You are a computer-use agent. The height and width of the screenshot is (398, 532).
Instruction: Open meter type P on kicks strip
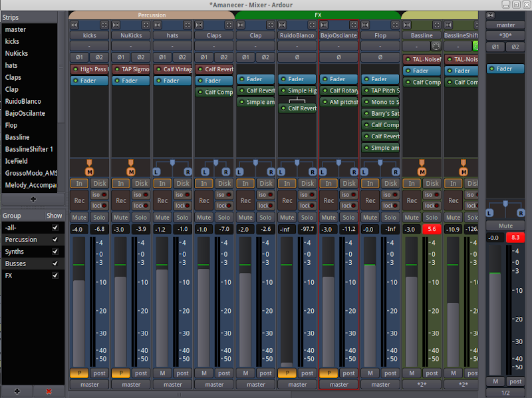coord(79,373)
